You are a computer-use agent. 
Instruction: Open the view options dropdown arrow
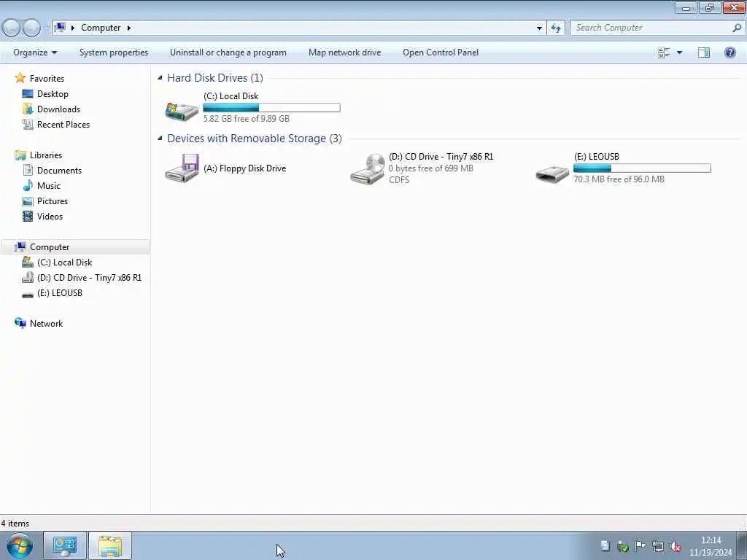(679, 52)
